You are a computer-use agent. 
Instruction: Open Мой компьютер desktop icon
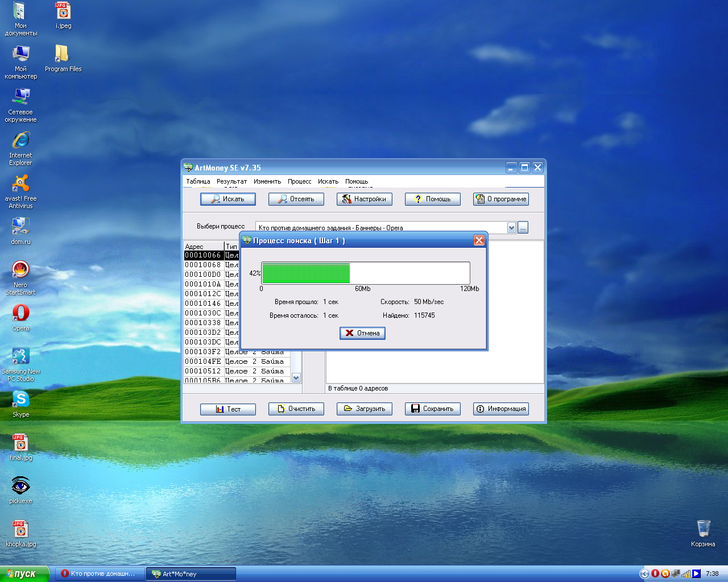[x=20, y=63]
